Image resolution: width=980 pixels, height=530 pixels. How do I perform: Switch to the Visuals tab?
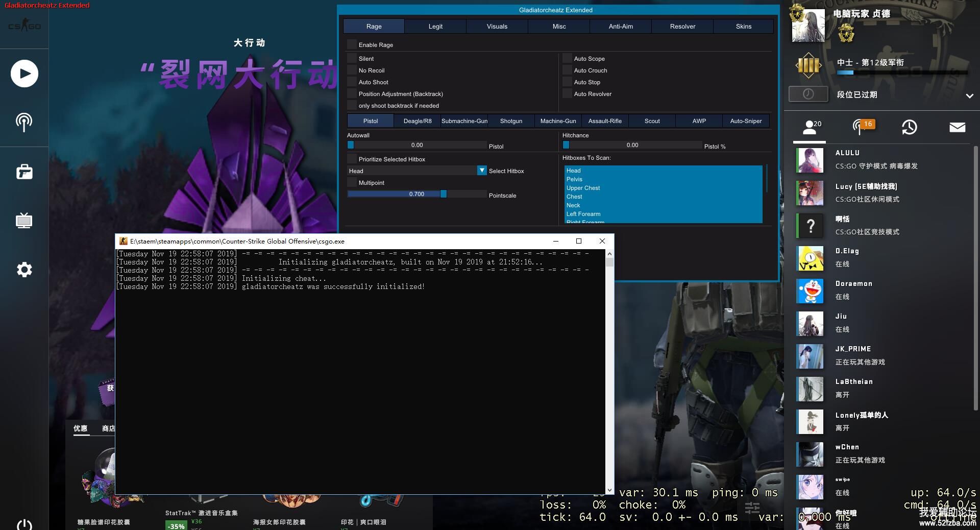[x=497, y=26]
